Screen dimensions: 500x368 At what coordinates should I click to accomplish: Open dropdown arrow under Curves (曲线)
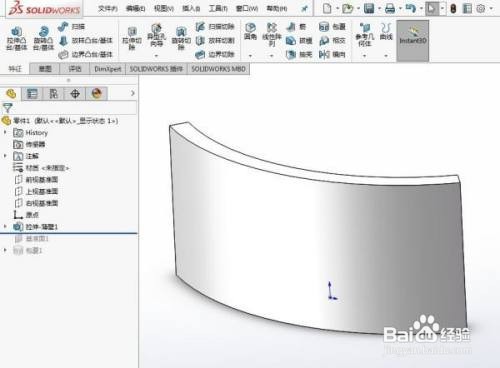coord(386,56)
